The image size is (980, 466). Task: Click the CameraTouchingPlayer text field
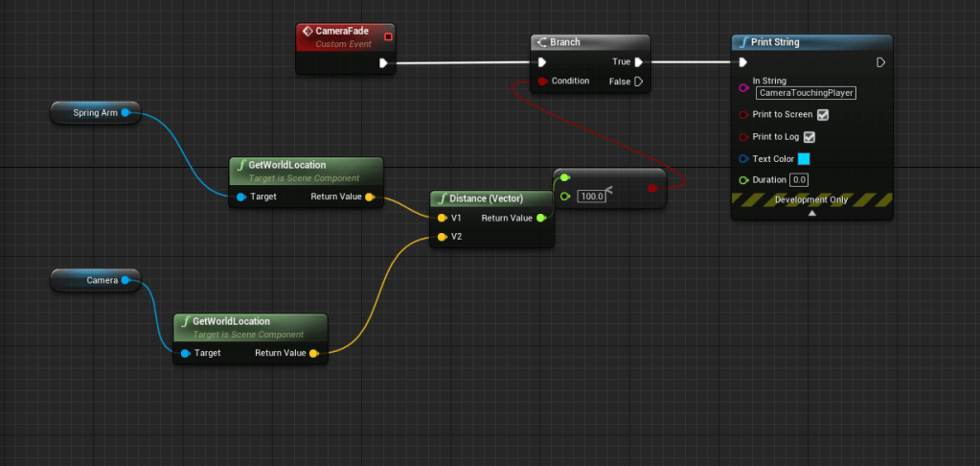tap(806, 93)
